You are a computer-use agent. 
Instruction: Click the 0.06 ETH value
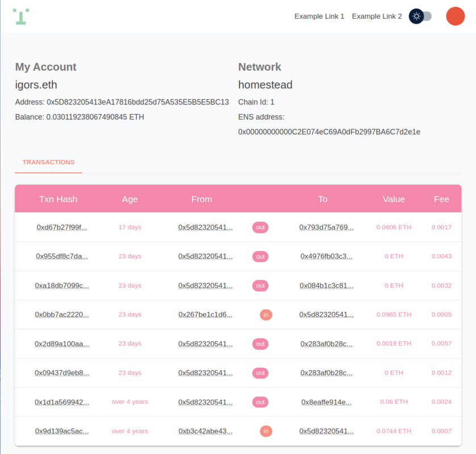(394, 402)
